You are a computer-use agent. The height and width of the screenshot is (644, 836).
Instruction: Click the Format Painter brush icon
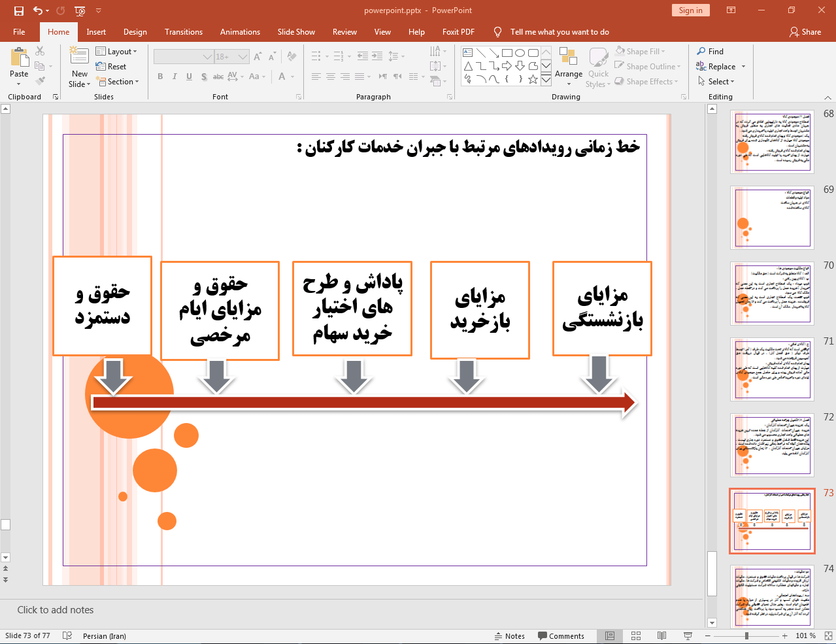click(x=40, y=81)
